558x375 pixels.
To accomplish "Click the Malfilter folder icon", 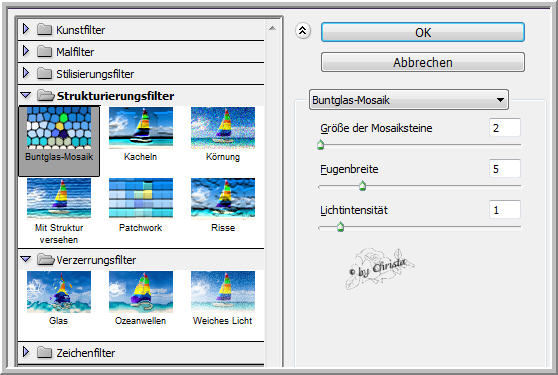I will coord(44,51).
